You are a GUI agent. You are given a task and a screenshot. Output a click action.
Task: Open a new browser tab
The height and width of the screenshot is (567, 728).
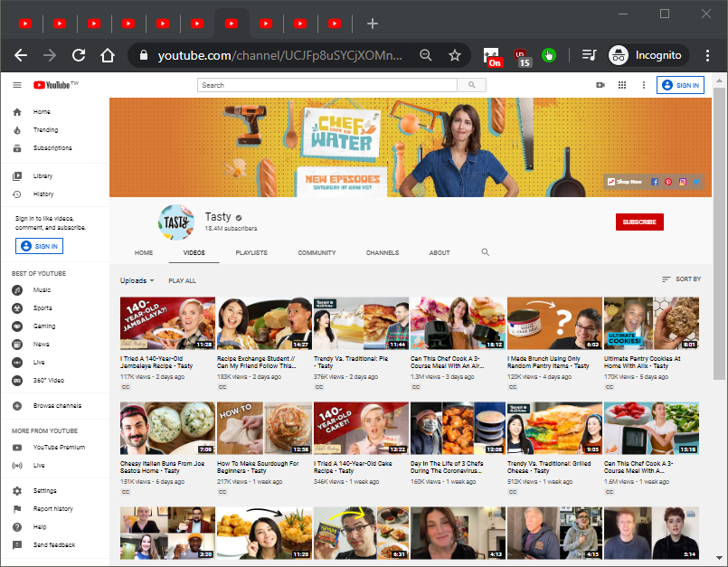[x=373, y=24]
